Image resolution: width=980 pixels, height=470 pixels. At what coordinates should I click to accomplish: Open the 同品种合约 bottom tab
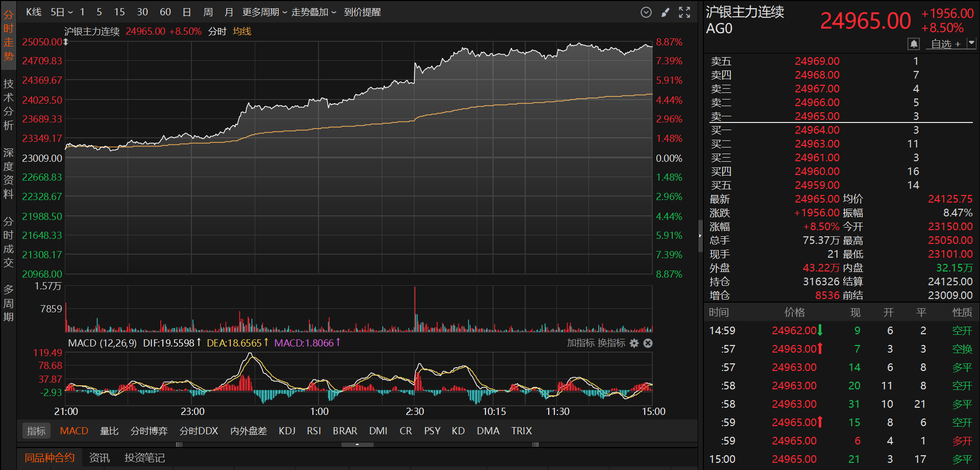[x=50, y=458]
